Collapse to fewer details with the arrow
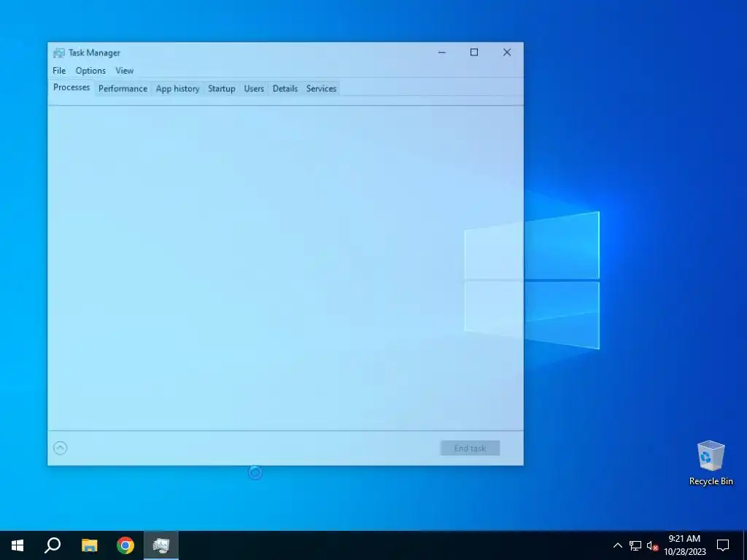 coord(60,448)
